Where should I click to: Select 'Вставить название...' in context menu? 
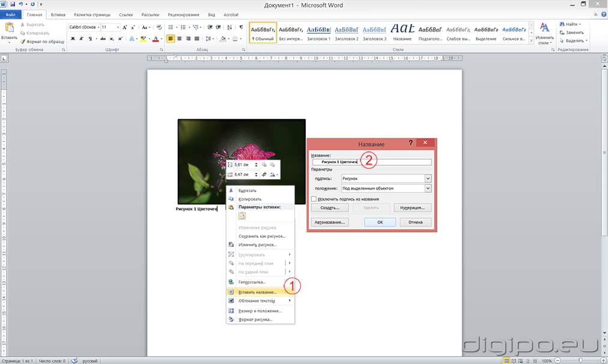pyautogui.click(x=257, y=291)
